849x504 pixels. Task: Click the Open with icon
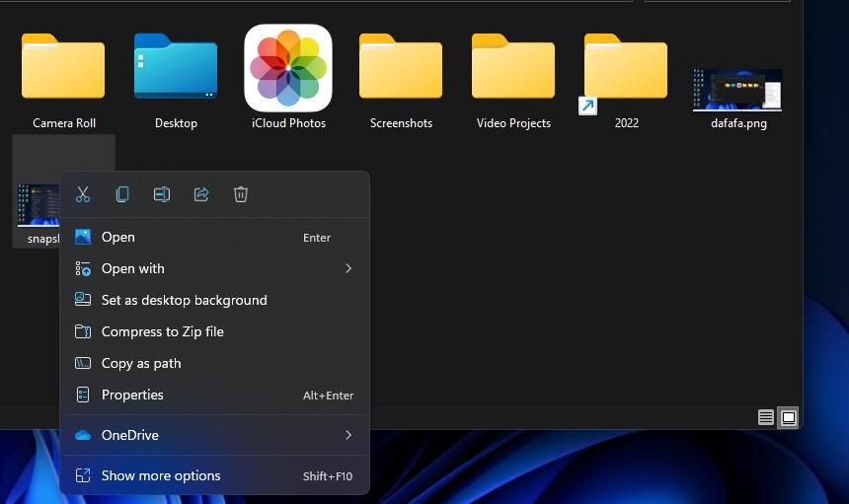tap(83, 268)
